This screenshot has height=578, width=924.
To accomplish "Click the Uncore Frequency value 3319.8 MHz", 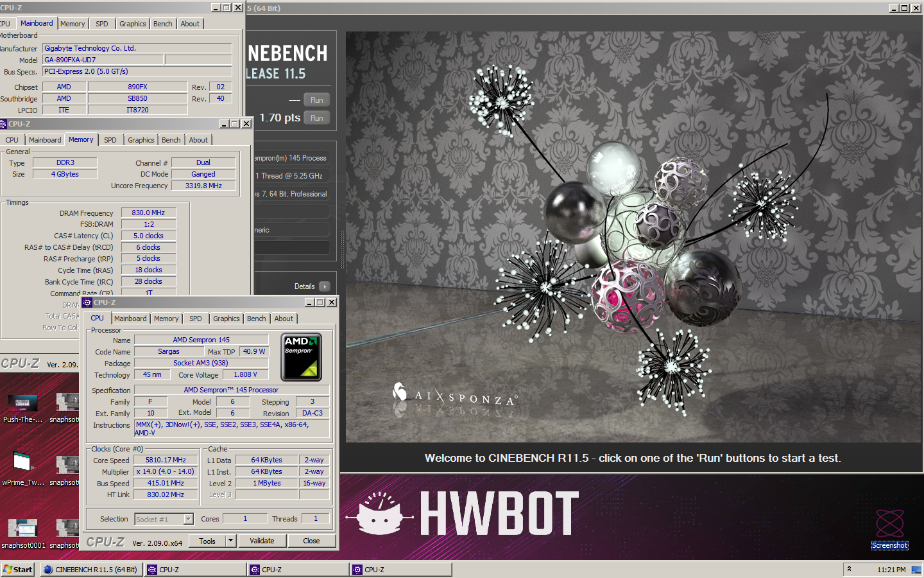I will [203, 186].
